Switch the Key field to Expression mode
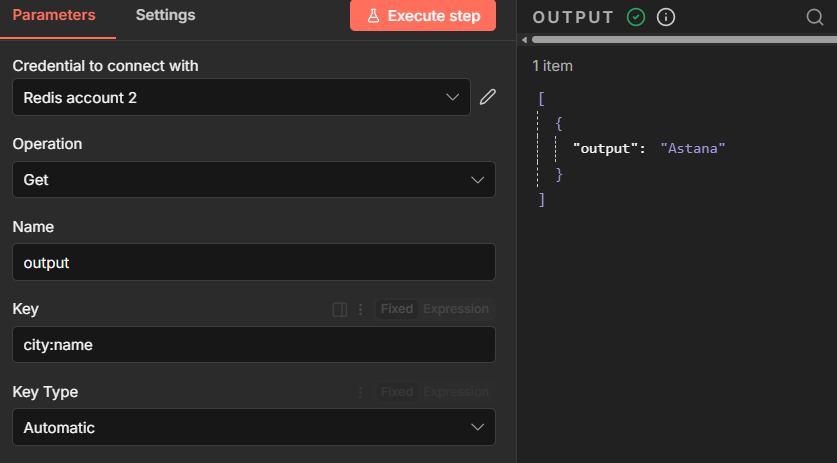Image resolution: width=837 pixels, height=463 pixels. pos(456,309)
